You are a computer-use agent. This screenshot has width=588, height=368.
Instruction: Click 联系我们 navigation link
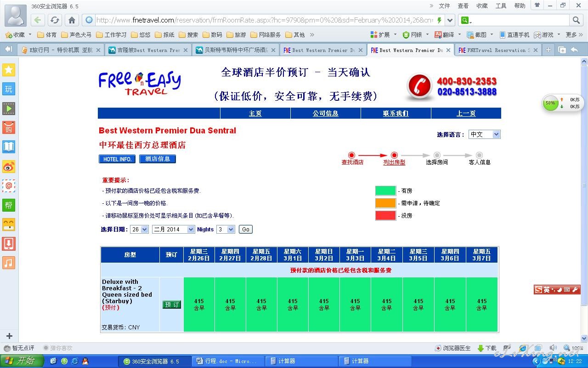[x=396, y=113]
